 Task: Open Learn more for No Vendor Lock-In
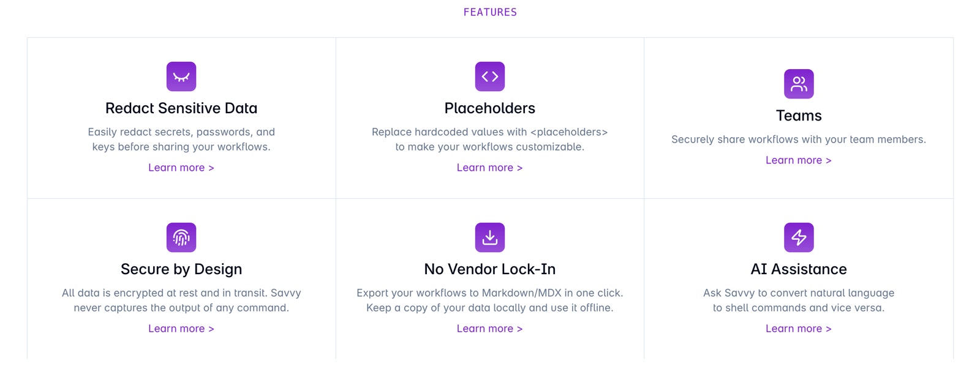489,329
